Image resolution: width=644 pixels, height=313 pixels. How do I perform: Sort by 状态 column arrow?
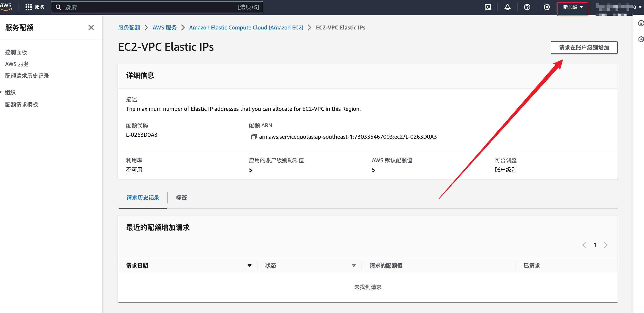(353, 265)
